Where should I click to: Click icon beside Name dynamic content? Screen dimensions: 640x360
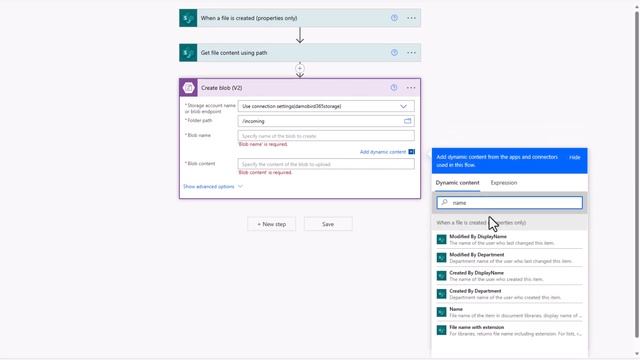click(441, 312)
